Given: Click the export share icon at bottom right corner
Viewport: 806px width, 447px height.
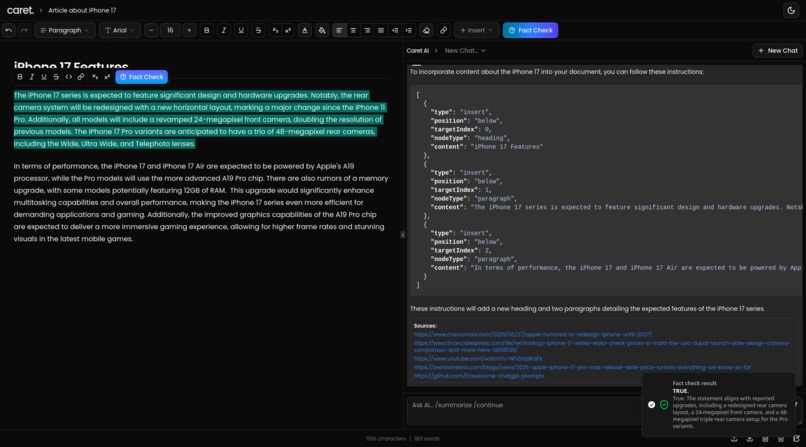Looking at the screenshot, I should pos(796,438).
